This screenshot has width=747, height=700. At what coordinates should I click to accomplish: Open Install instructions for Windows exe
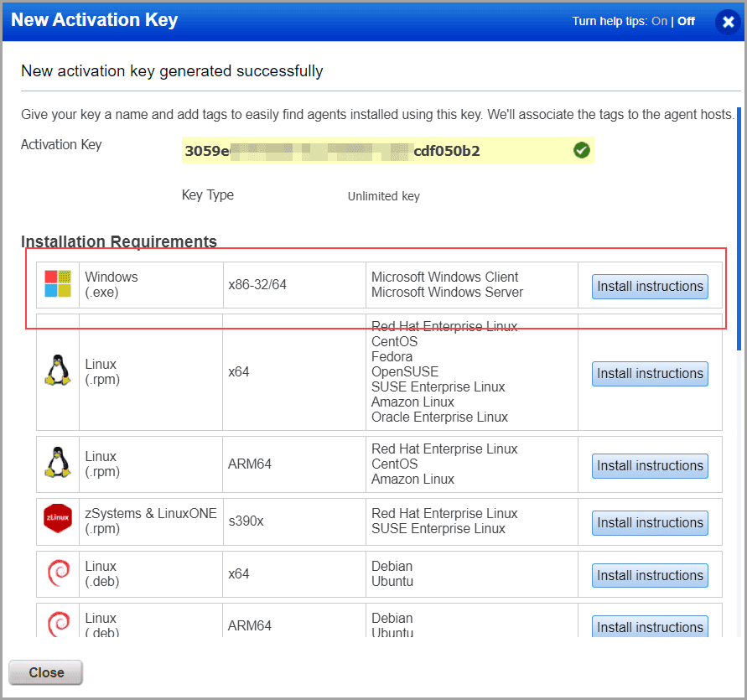pos(650,286)
